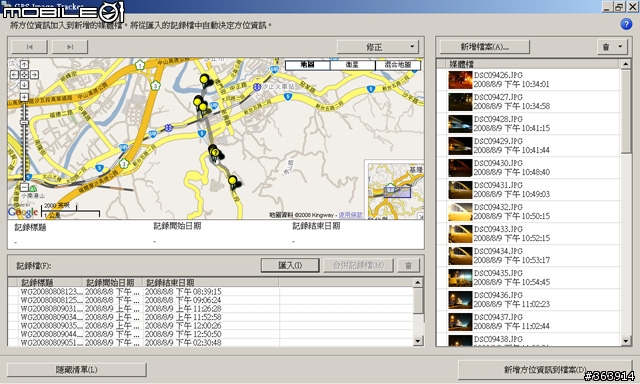Click the 記錄標題 column header in log list
Screen dimensions: 640x384
(51, 282)
